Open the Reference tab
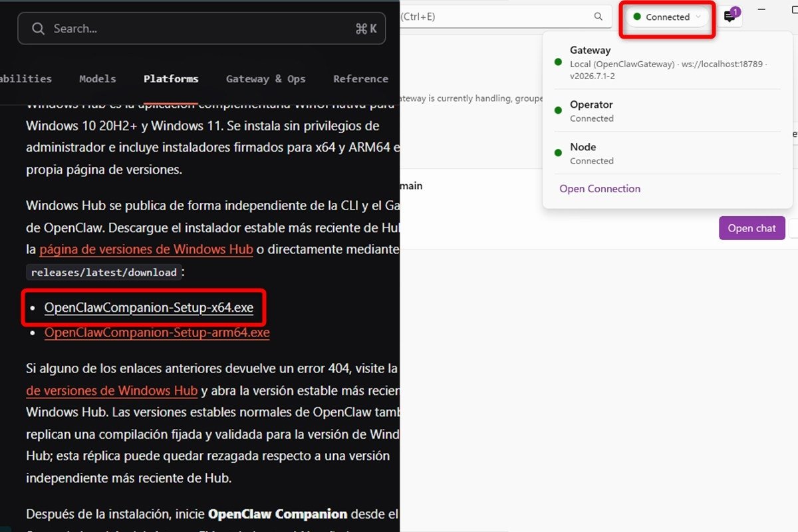 pyautogui.click(x=361, y=78)
